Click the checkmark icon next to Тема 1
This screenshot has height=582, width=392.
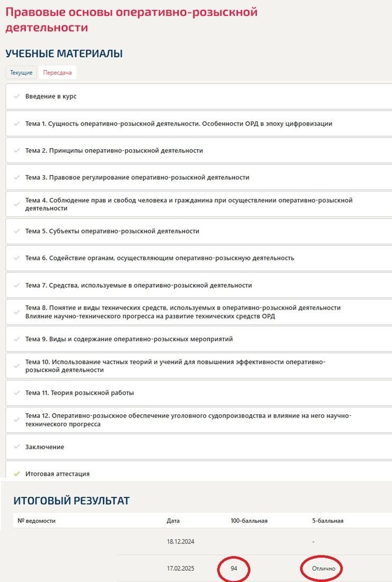click(x=17, y=124)
